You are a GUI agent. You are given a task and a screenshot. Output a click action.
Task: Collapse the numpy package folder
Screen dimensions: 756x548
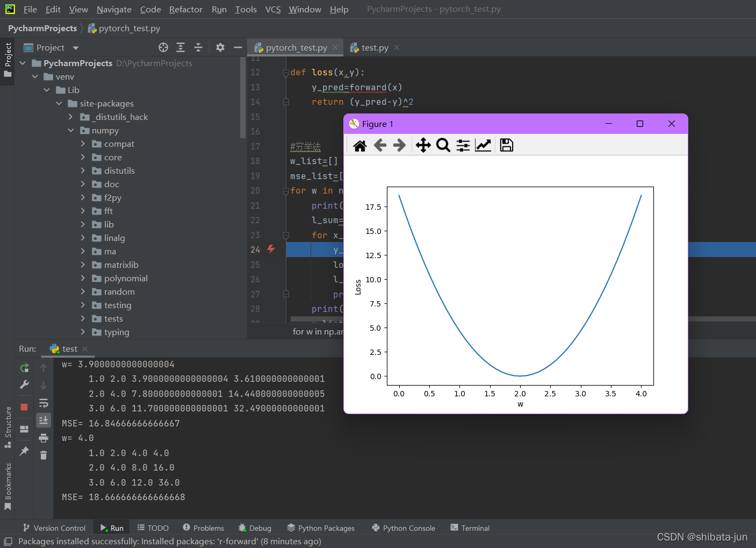(x=70, y=130)
